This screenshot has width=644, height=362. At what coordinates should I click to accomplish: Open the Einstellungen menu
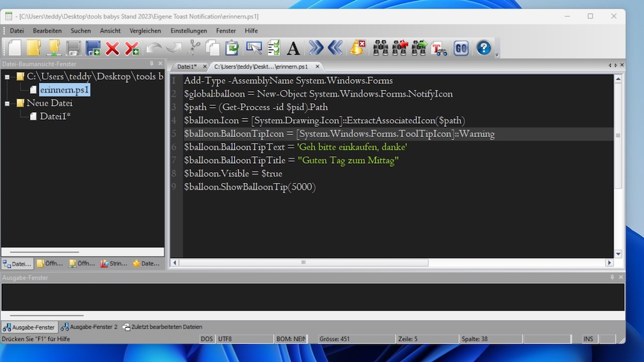point(189,31)
